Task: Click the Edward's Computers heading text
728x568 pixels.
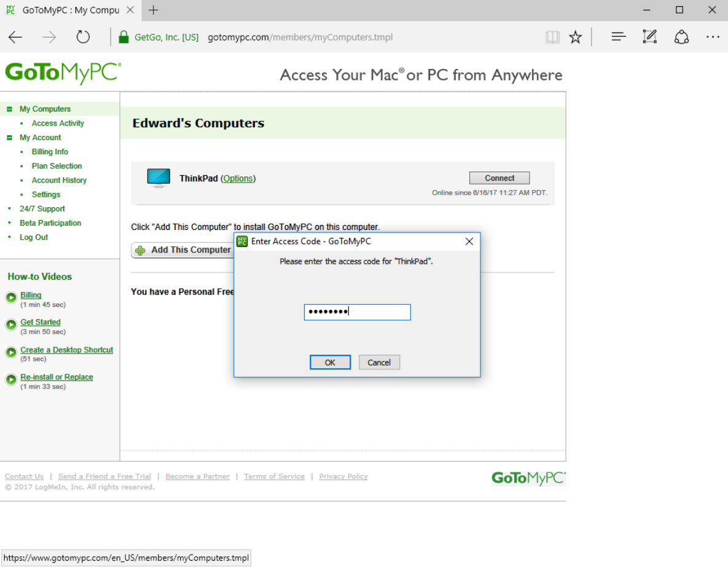Action: pyautogui.click(x=198, y=123)
